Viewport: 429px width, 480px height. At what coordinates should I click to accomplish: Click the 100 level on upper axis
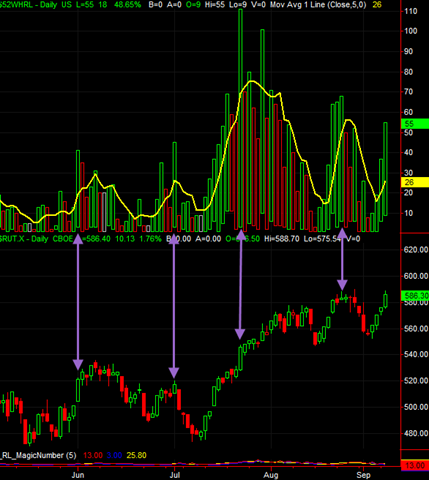pos(410,31)
